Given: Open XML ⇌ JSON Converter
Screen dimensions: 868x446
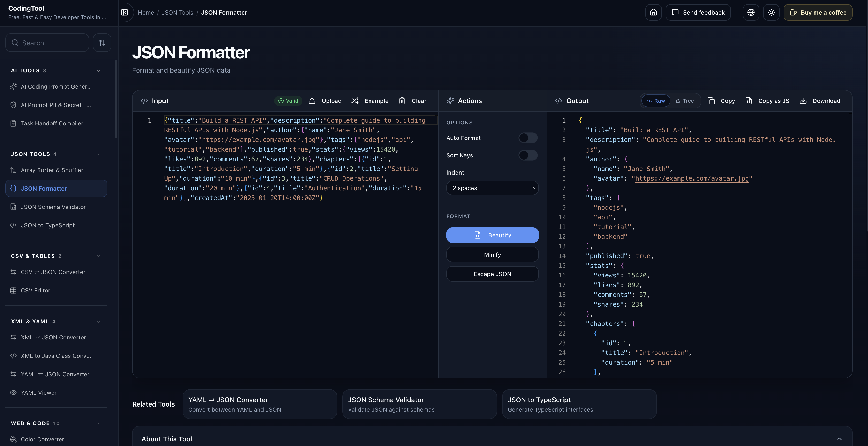Looking at the screenshot, I should pyautogui.click(x=56, y=338).
